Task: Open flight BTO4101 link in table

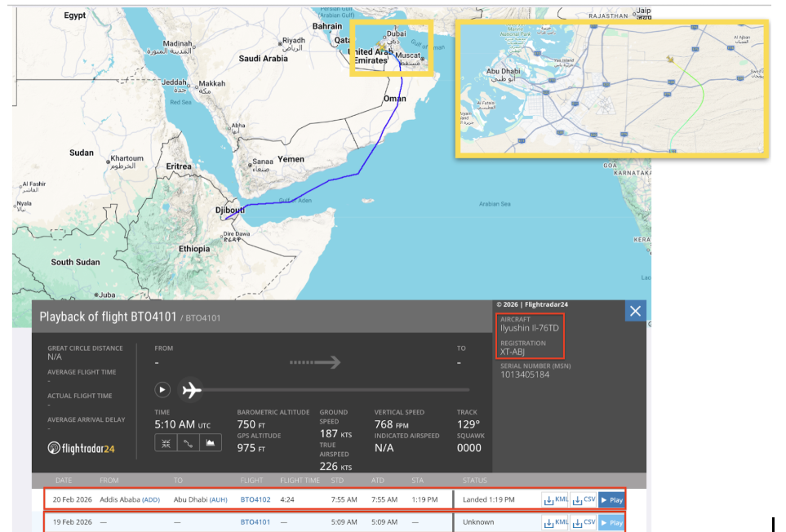Action: pyautogui.click(x=255, y=522)
